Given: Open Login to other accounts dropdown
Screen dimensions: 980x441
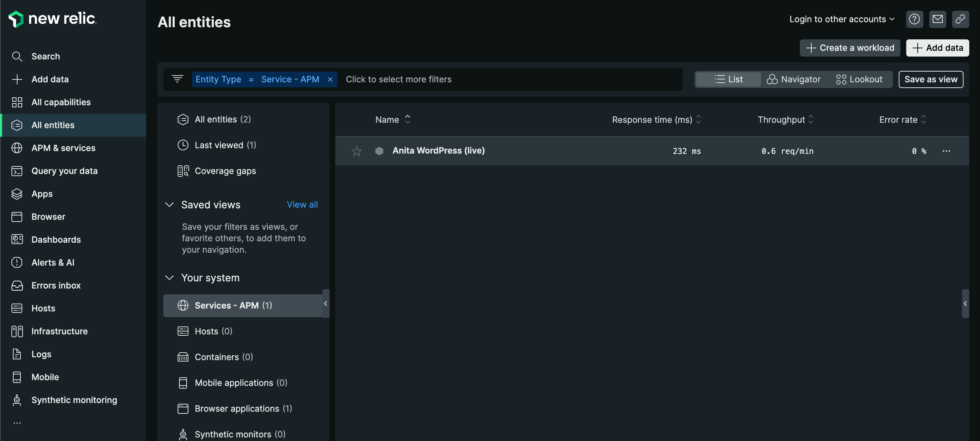Looking at the screenshot, I should coord(841,19).
